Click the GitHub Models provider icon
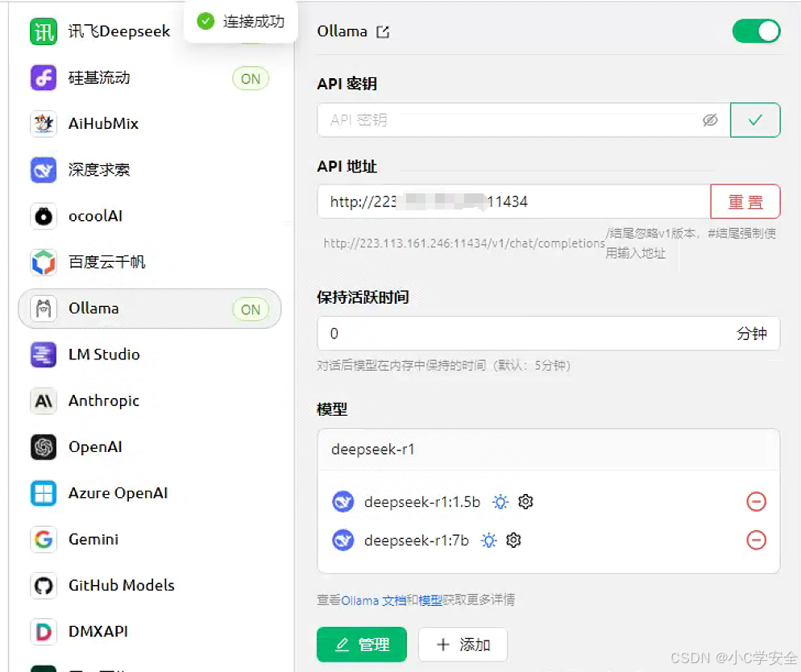Viewport: 801px width, 672px height. (x=44, y=586)
